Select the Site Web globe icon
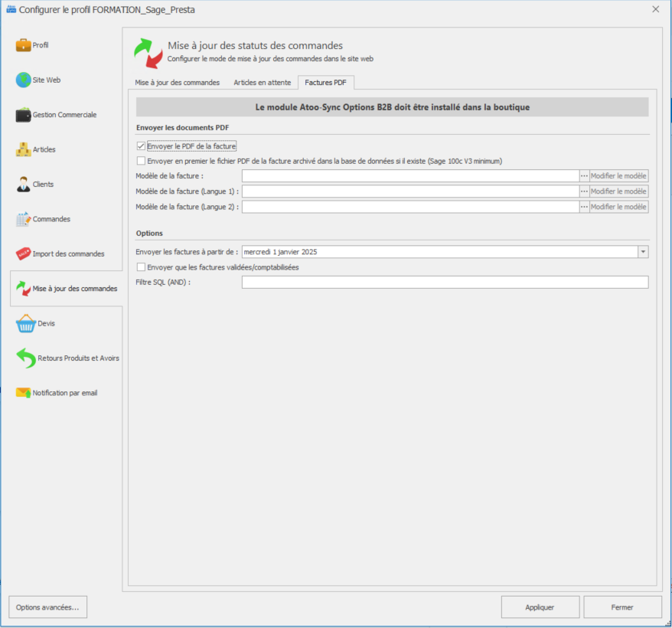The image size is (672, 628). 24,80
